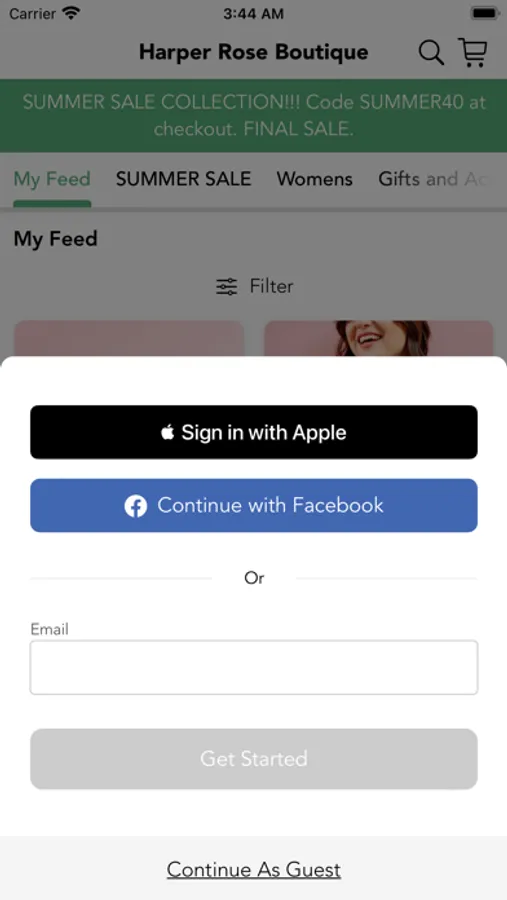The image size is (507, 900).
Task: Tap the SUMMER40 sale banner
Action: pos(254,115)
